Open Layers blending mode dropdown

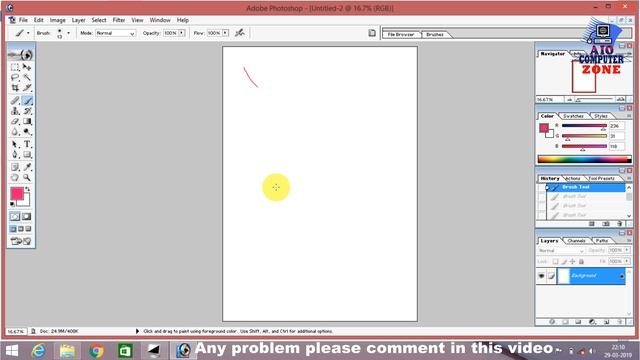click(561, 251)
